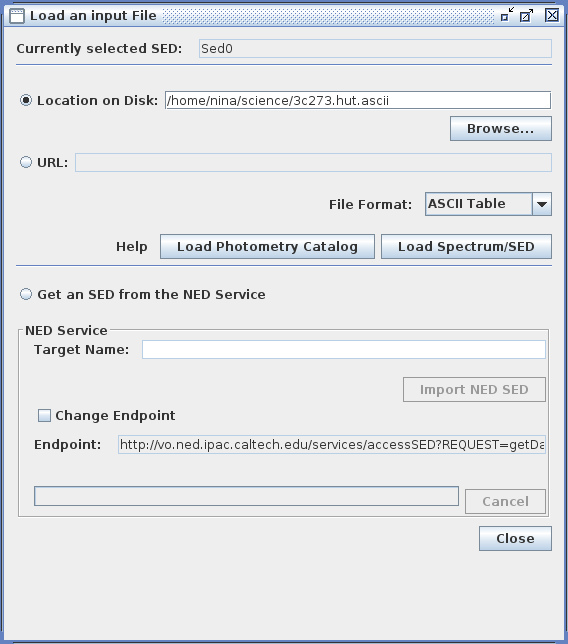
Task: Click the Location on Disk path field
Action: [358, 100]
